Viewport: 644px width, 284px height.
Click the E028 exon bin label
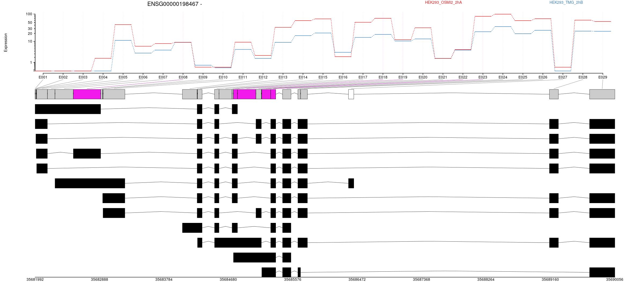(583, 77)
